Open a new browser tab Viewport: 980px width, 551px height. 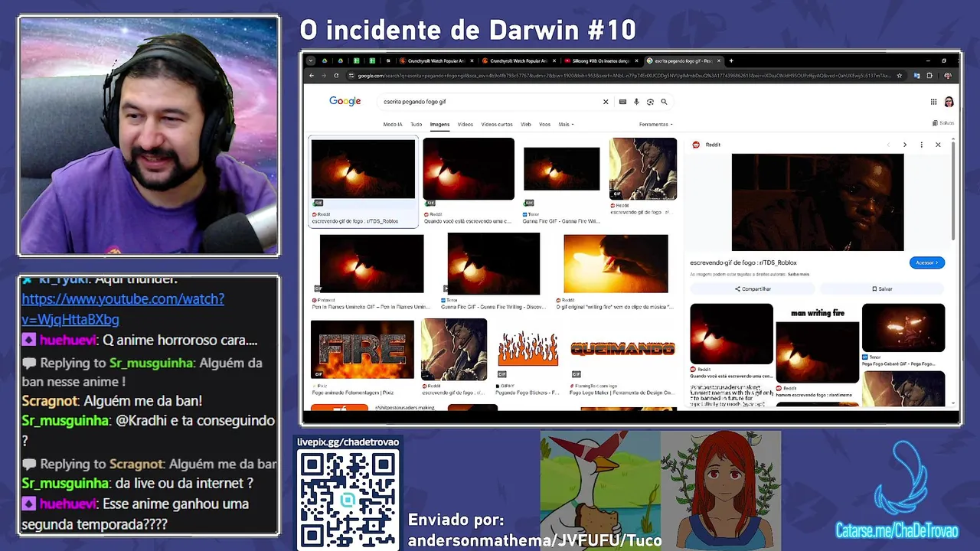click(x=731, y=60)
